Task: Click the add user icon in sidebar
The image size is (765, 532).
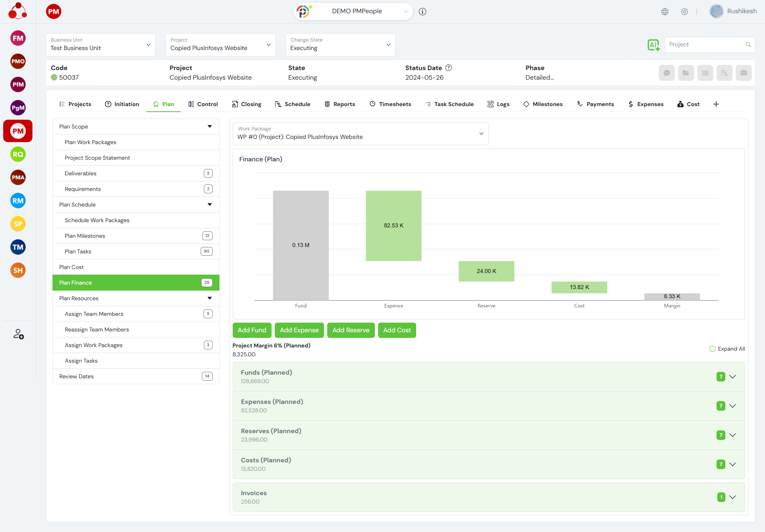Action: [x=18, y=334]
